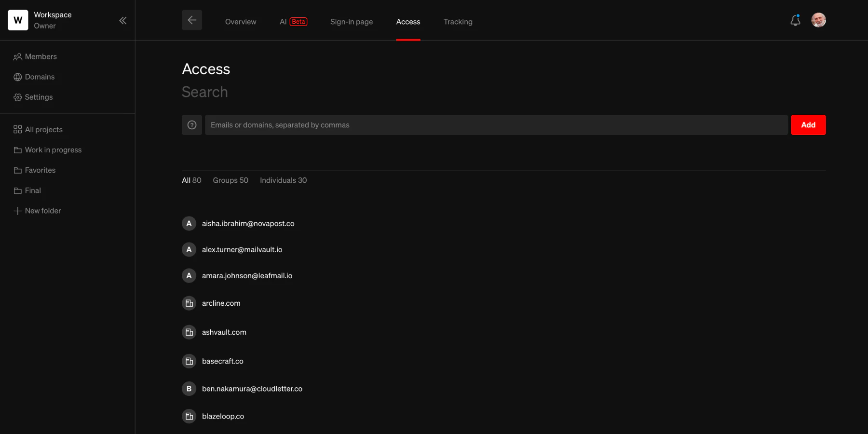Collapse the sidebar with the double-chevron icon
This screenshot has width=868, height=434.
(122, 20)
